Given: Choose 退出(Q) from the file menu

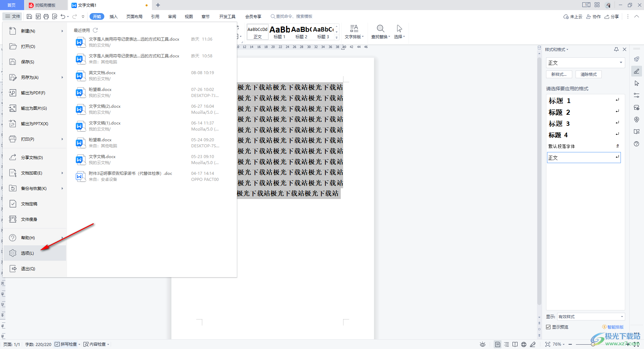Looking at the screenshot, I should 35,268.
